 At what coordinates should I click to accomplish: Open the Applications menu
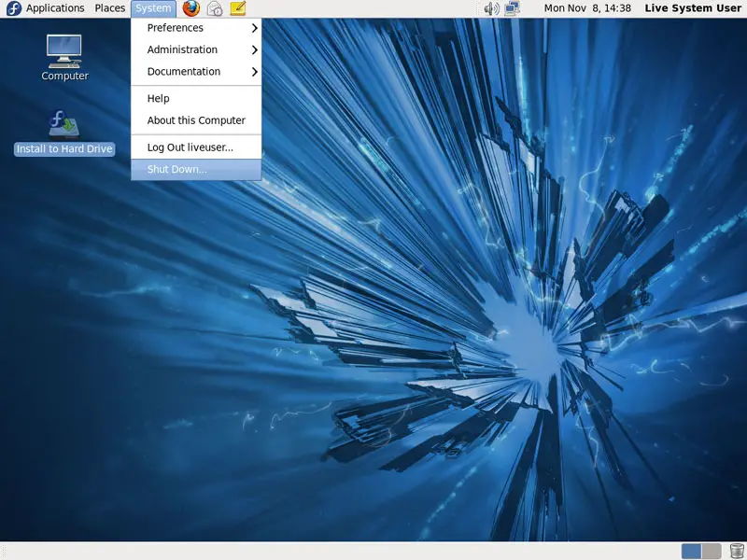pos(55,8)
